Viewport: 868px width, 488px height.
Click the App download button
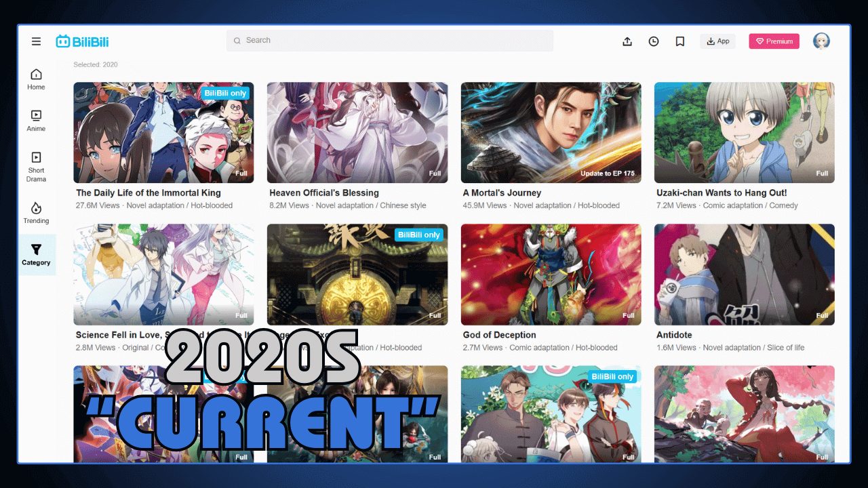tap(717, 41)
